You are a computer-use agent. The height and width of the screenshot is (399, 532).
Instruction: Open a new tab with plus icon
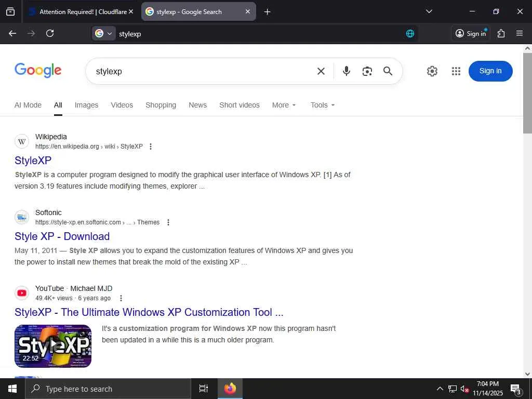click(268, 12)
